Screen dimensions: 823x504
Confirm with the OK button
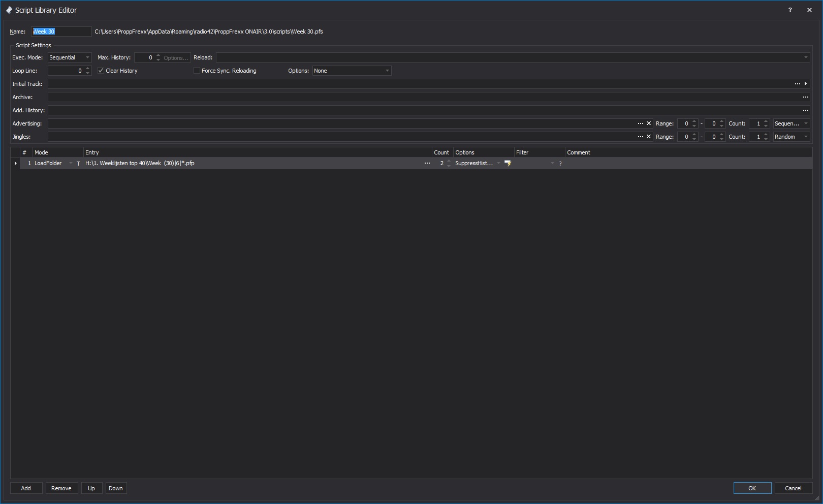pyautogui.click(x=752, y=488)
